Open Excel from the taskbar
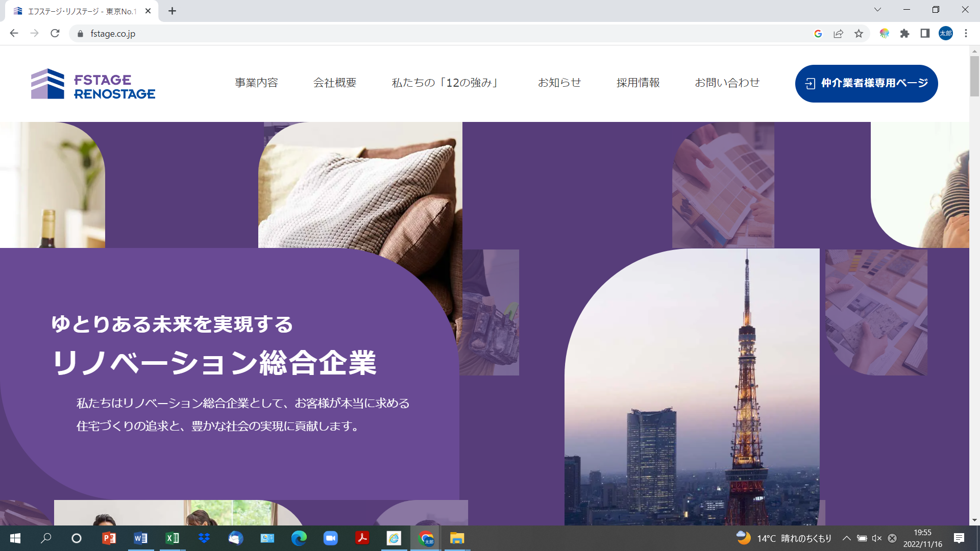 click(x=173, y=538)
